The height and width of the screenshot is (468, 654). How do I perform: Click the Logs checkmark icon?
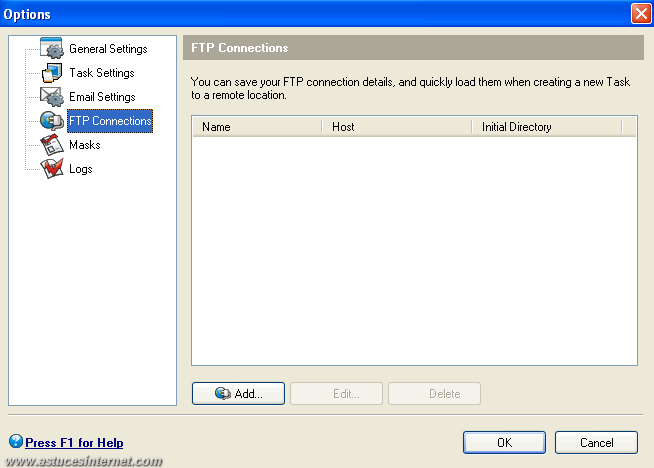(x=52, y=169)
